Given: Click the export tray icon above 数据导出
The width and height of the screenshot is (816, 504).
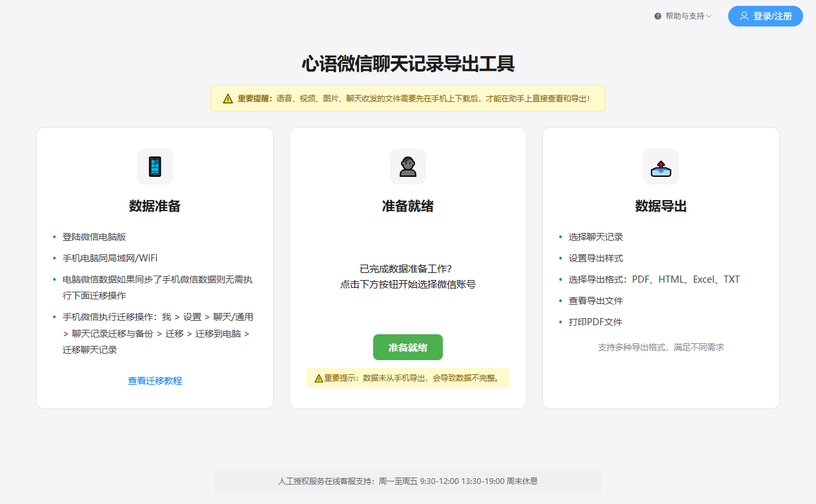Looking at the screenshot, I should click(661, 166).
